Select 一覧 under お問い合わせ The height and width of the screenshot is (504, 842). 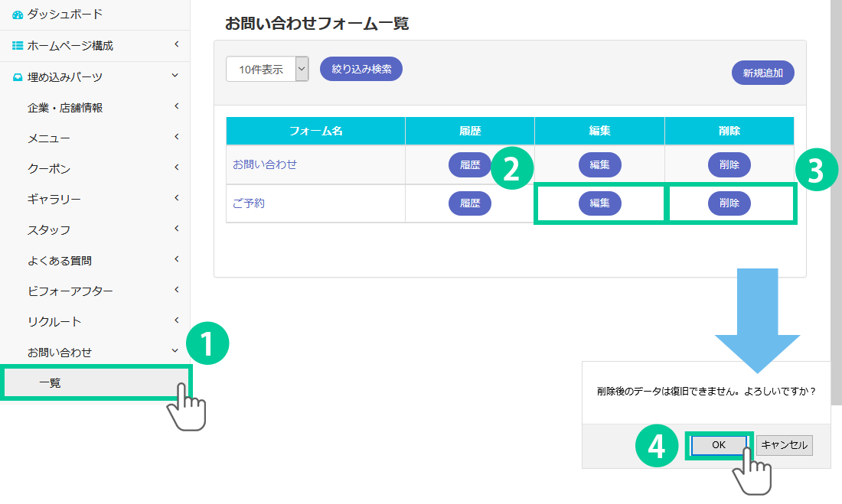click(x=51, y=383)
